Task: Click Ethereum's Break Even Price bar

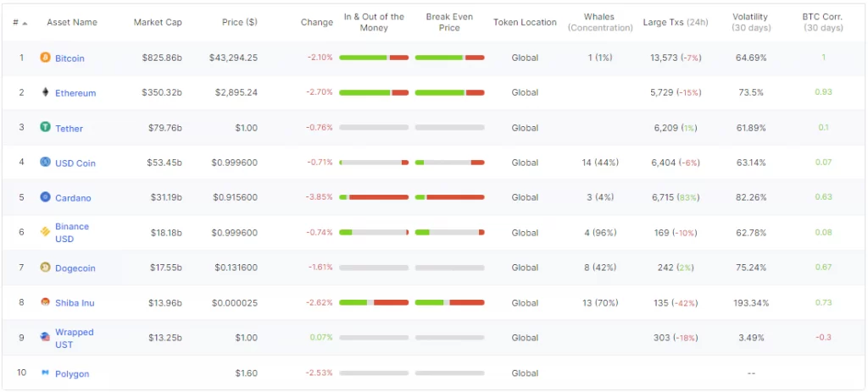Action: pos(449,92)
